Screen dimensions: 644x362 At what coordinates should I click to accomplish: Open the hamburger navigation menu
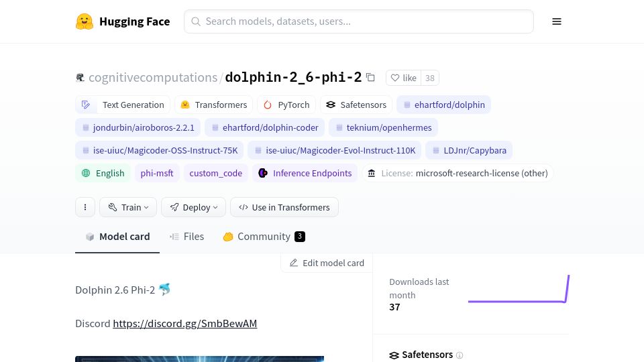click(x=557, y=21)
